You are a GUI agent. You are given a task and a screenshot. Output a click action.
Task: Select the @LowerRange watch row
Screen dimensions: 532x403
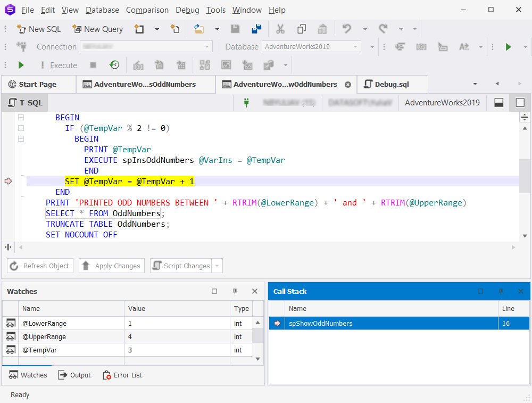coord(128,323)
